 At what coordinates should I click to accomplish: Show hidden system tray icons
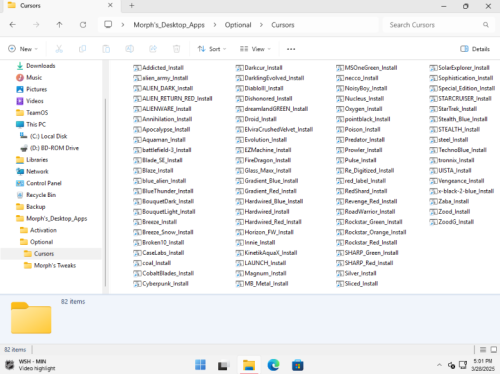pos(439,365)
